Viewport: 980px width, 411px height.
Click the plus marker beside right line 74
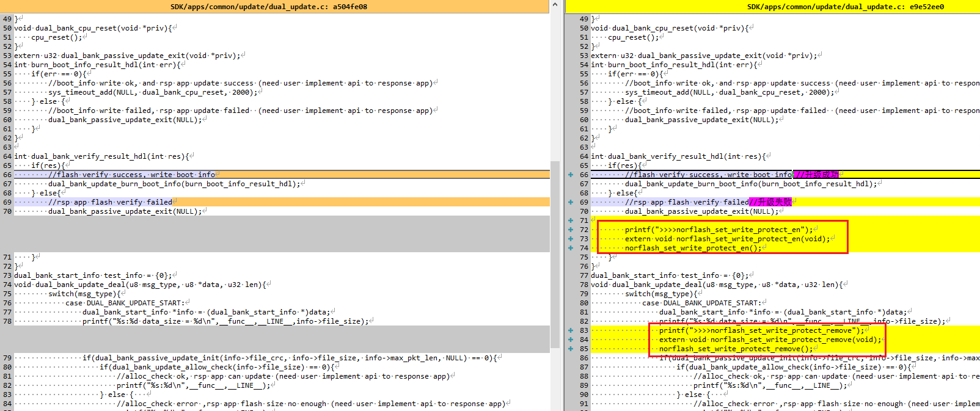point(571,248)
